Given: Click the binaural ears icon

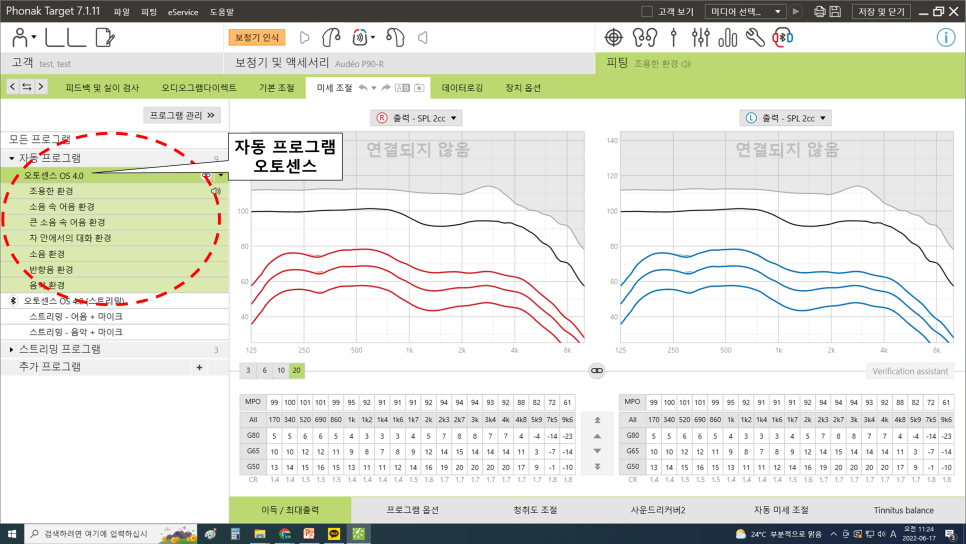Looking at the screenshot, I should [x=644, y=38].
